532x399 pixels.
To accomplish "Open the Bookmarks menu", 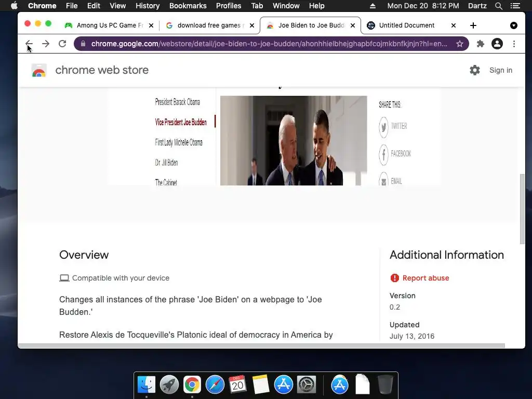I will point(188,6).
